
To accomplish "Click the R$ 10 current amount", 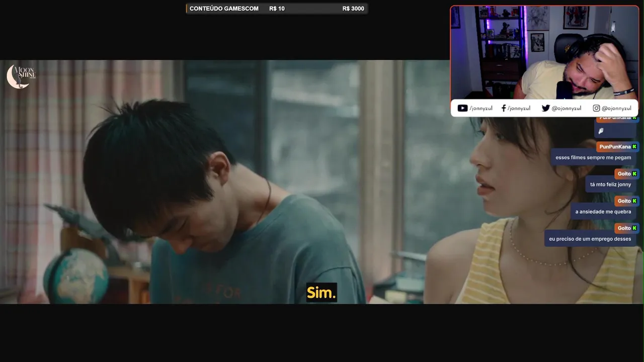I will 277,9.
